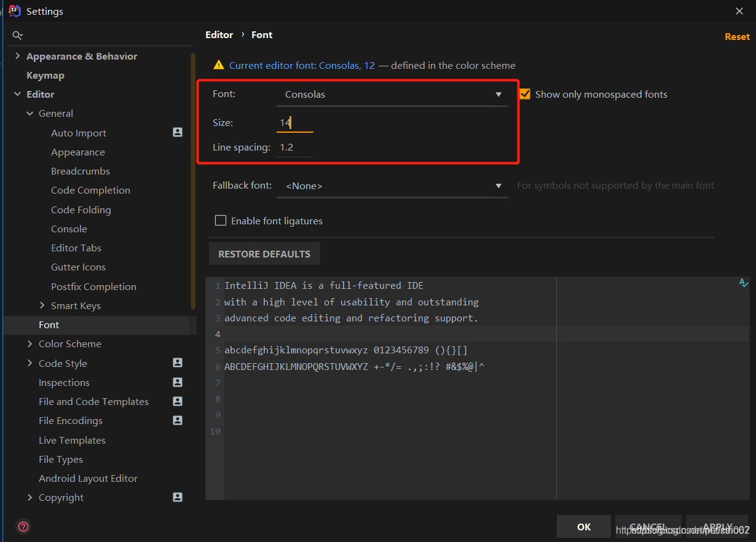The width and height of the screenshot is (756, 542).
Task: Click the profile icon beside Code Style
Action: click(178, 363)
